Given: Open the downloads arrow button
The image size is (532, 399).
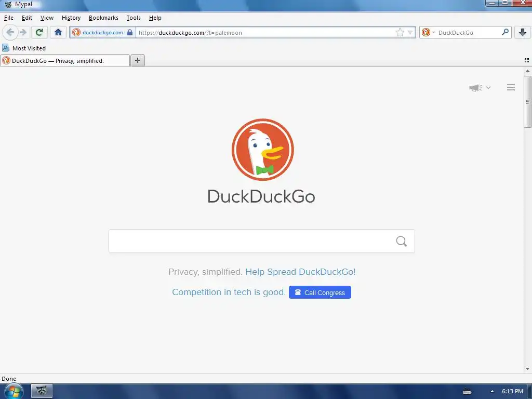Looking at the screenshot, I should [523, 33].
